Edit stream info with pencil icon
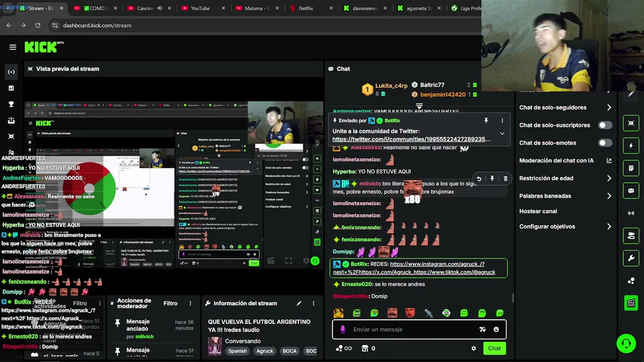Image resolution: width=644 pixels, height=362 pixels. (x=298, y=303)
